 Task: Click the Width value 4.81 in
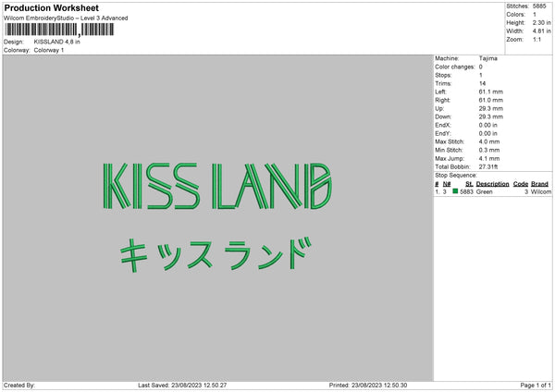point(541,31)
